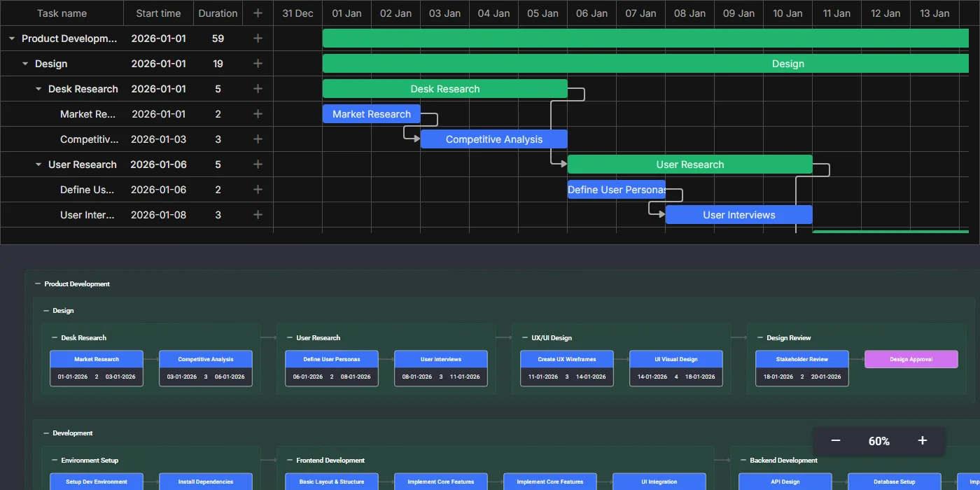
Task: Select the Competitive Analysis bar in the timeline
Action: [x=494, y=139]
